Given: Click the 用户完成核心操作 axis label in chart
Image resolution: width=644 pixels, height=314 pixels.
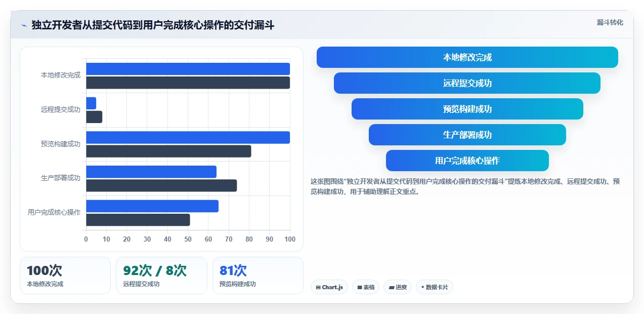Looking at the screenshot, I should coord(54,213).
